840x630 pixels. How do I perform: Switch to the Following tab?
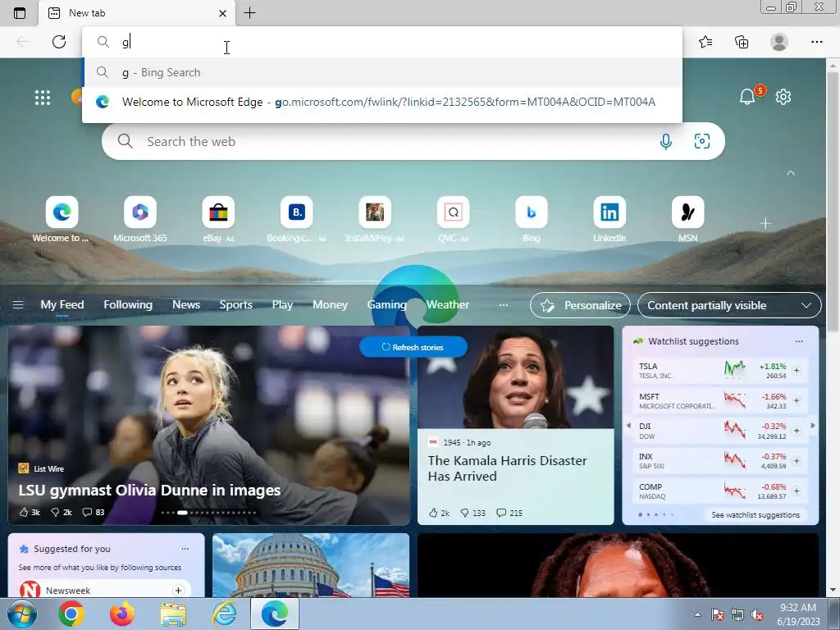tap(128, 305)
